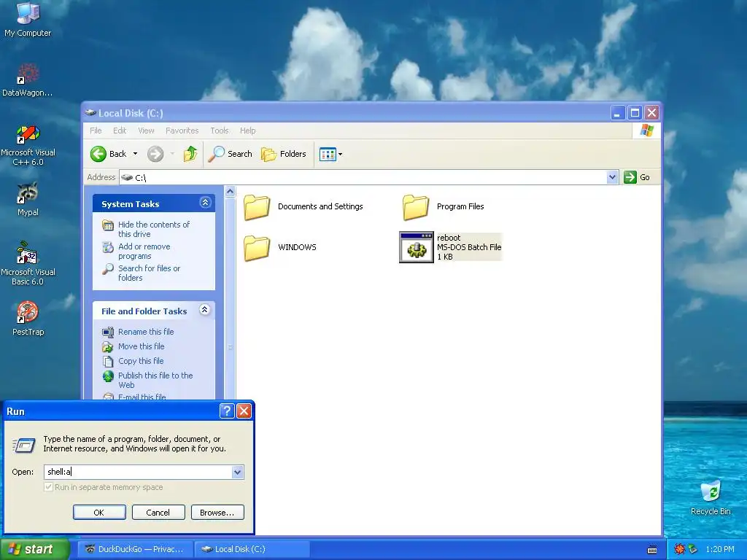The image size is (747, 560).
Task: Click Move this file link
Action: [x=141, y=346]
